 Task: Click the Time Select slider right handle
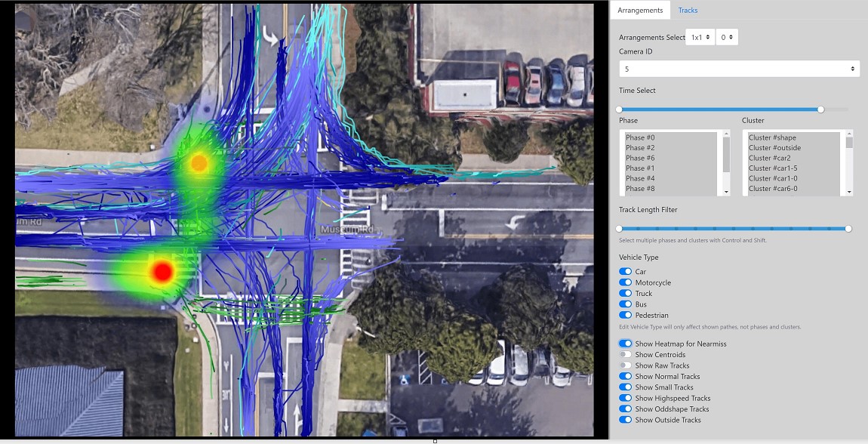tap(820, 109)
